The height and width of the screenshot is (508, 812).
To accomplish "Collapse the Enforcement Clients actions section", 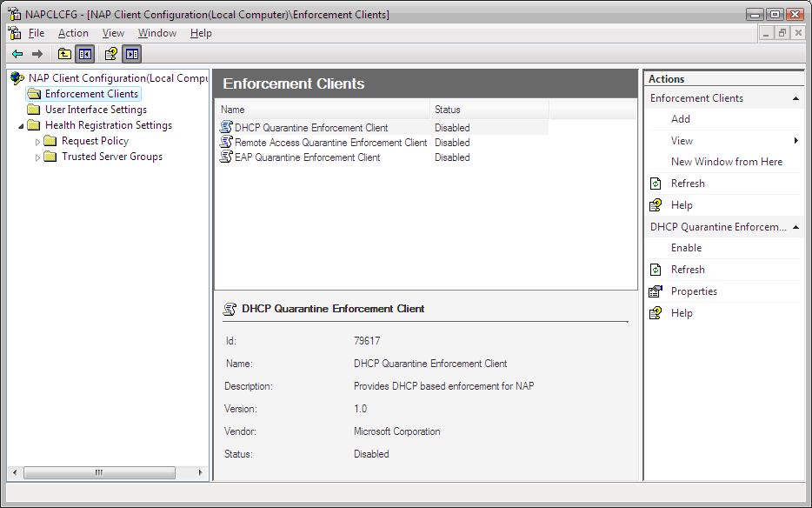I will click(795, 98).
